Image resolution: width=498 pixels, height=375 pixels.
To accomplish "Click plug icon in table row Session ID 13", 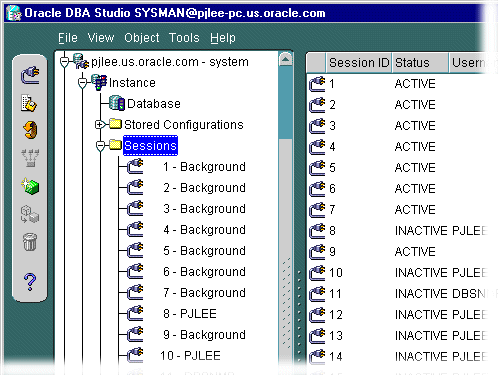I will 317,336.
